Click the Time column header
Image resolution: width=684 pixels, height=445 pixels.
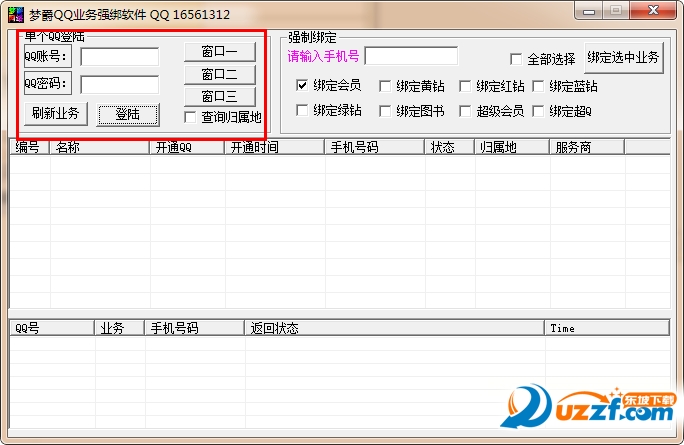pyautogui.click(x=607, y=328)
